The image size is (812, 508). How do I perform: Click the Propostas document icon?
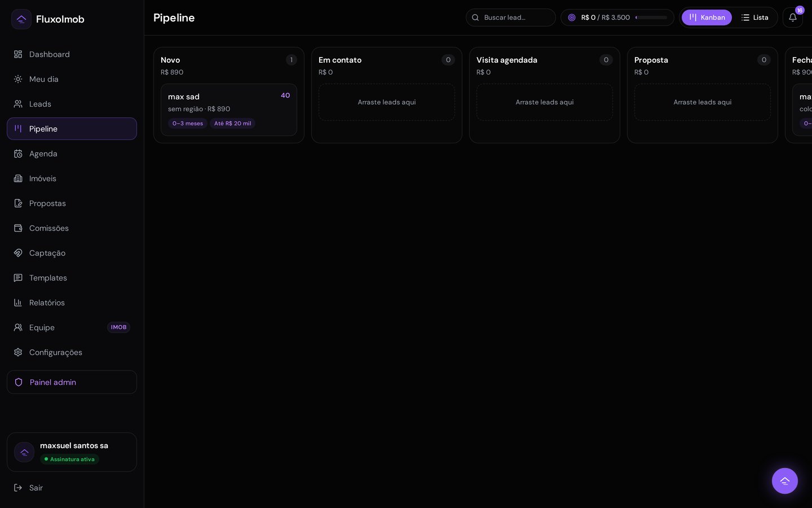[18, 203]
